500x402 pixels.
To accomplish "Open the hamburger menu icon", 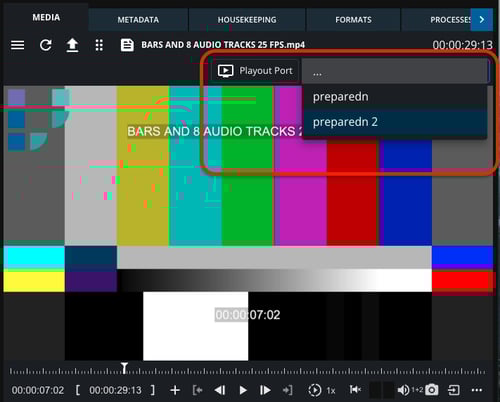I will pyautogui.click(x=17, y=45).
